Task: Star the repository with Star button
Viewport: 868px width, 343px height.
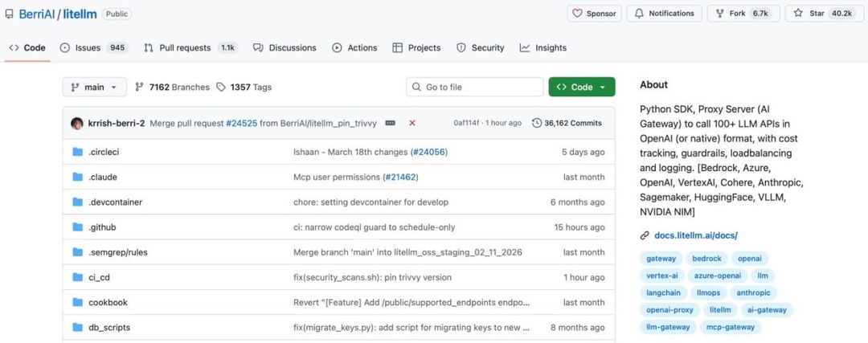Action: coord(825,14)
